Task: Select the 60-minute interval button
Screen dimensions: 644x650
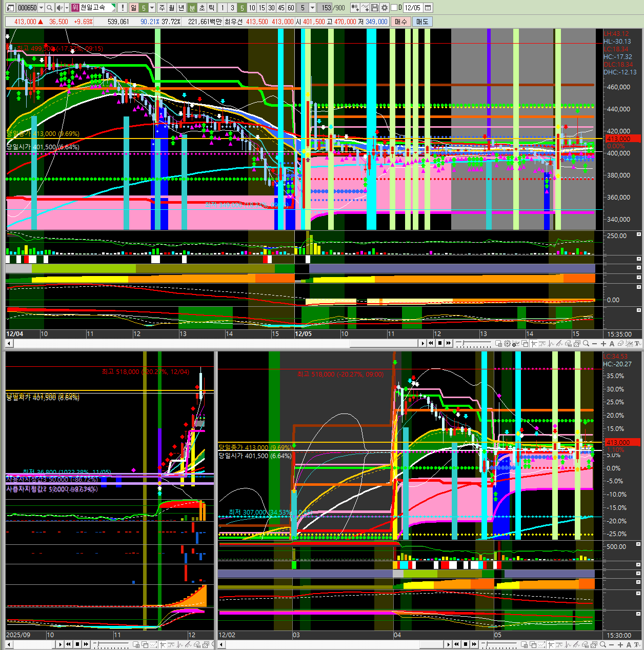Action: [291, 8]
